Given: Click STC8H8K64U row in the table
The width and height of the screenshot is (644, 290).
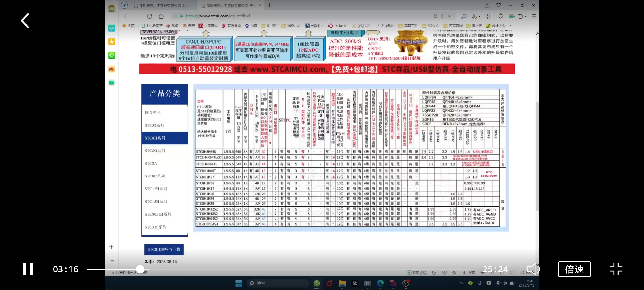Looking at the screenshot, I should (347, 152).
